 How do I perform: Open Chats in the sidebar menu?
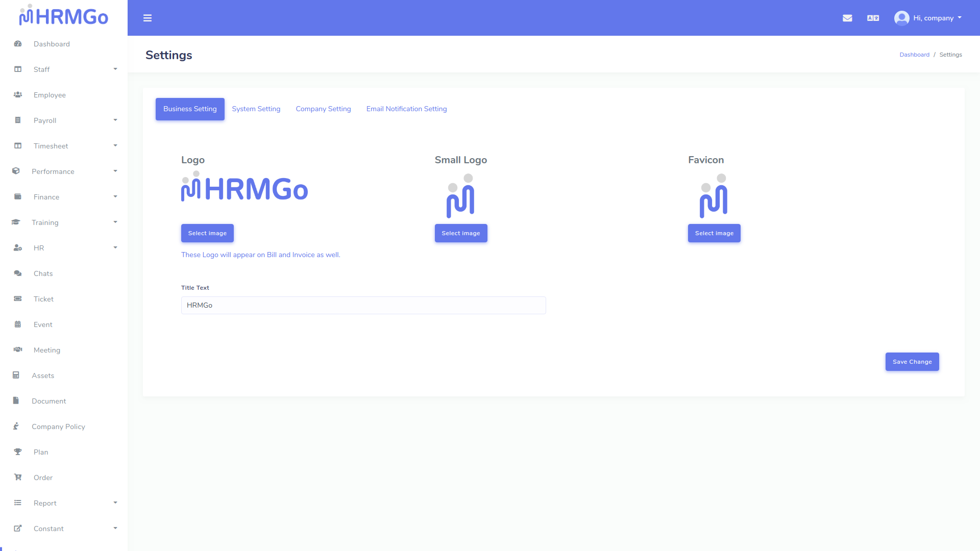click(43, 273)
